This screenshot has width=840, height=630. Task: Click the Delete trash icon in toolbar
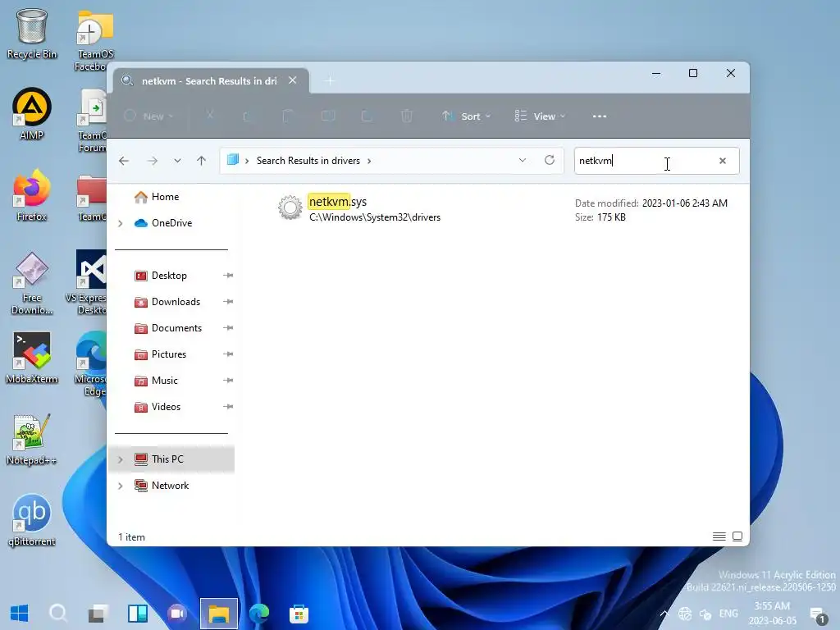407,116
